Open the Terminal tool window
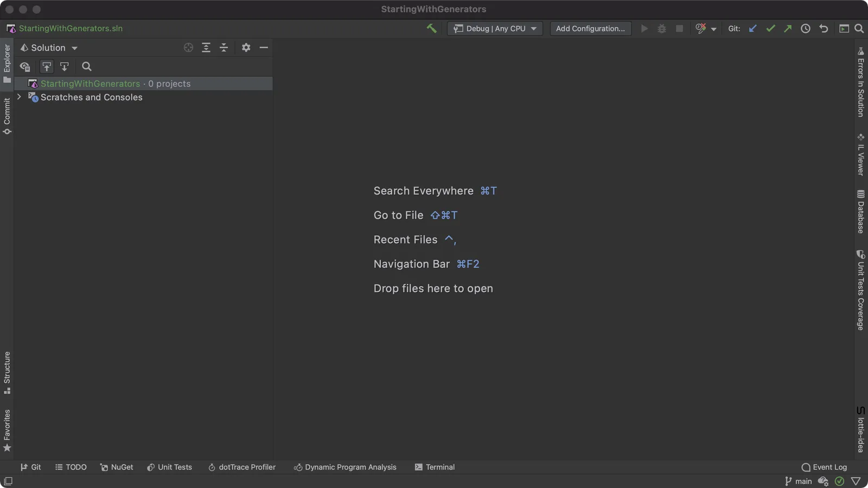The image size is (868, 488). coord(435,467)
